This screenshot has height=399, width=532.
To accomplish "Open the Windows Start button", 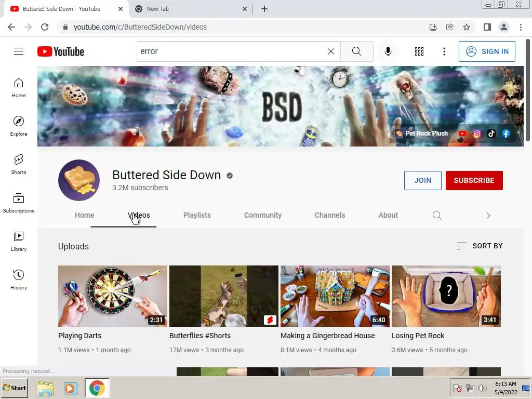I will 14,388.
